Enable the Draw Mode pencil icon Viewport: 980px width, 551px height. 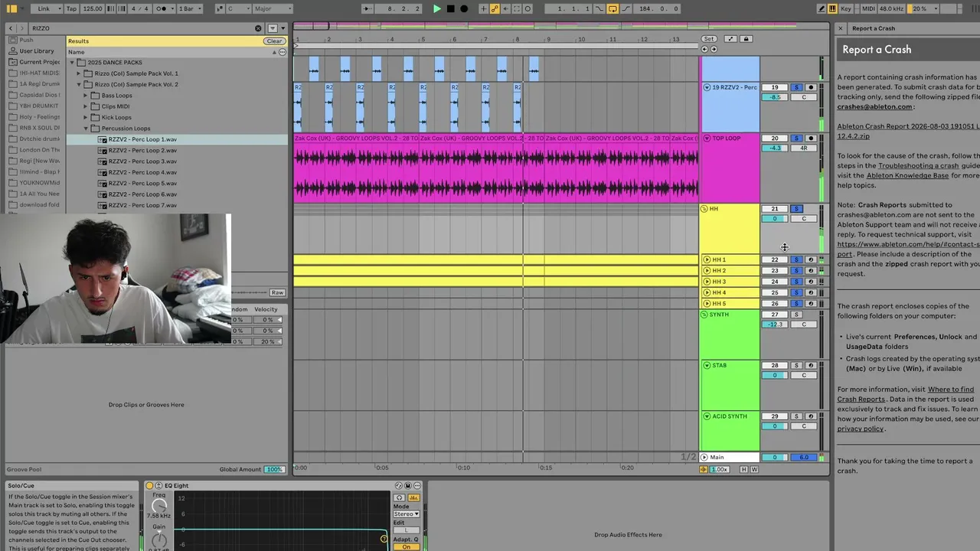822,8
